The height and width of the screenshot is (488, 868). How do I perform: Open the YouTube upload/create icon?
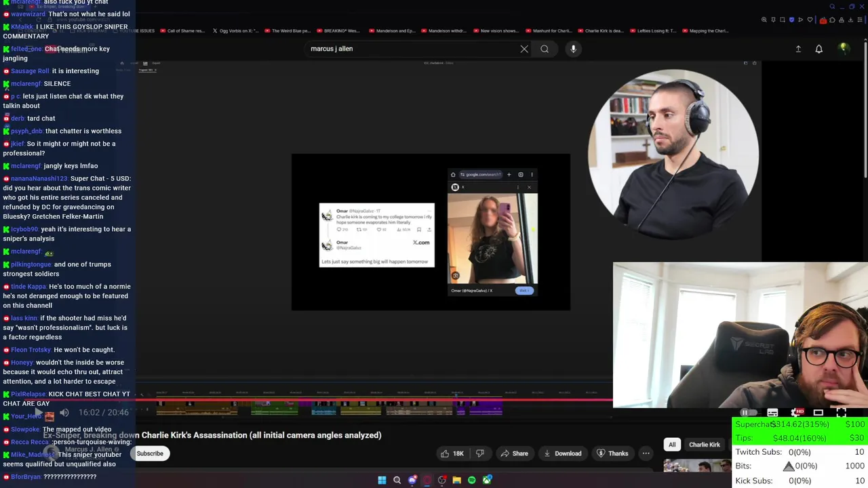point(798,49)
